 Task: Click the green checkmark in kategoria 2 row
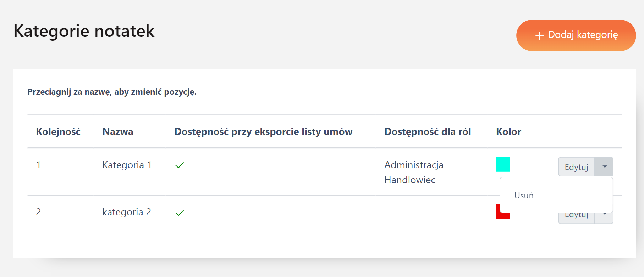point(180,213)
